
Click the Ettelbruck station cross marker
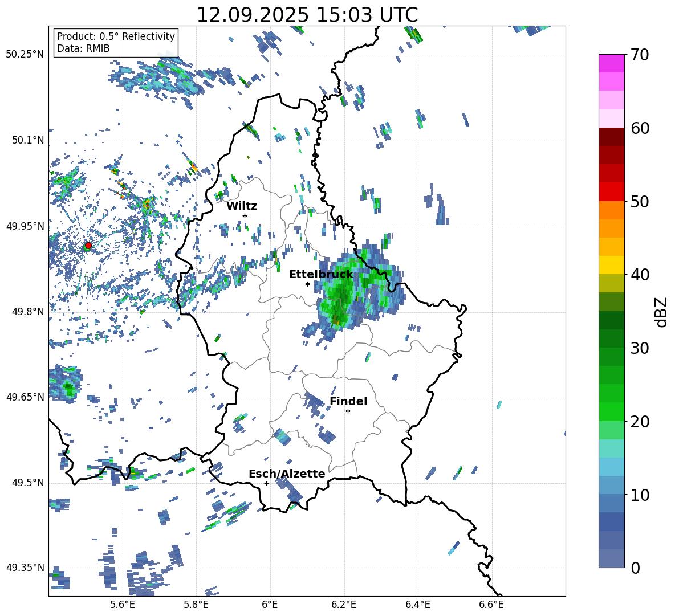[x=307, y=284]
